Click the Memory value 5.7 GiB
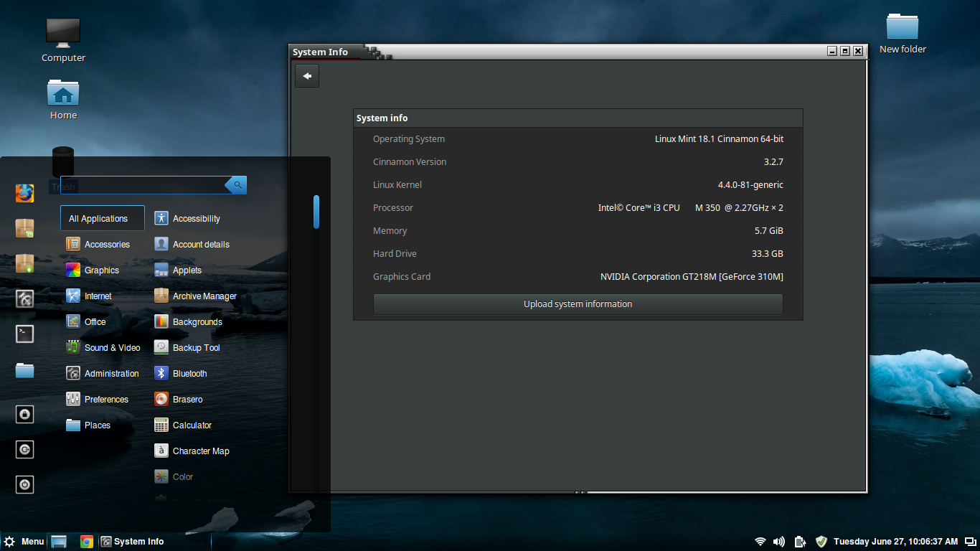This screenshot has width=980, height=551. click(x=769, y=231)
